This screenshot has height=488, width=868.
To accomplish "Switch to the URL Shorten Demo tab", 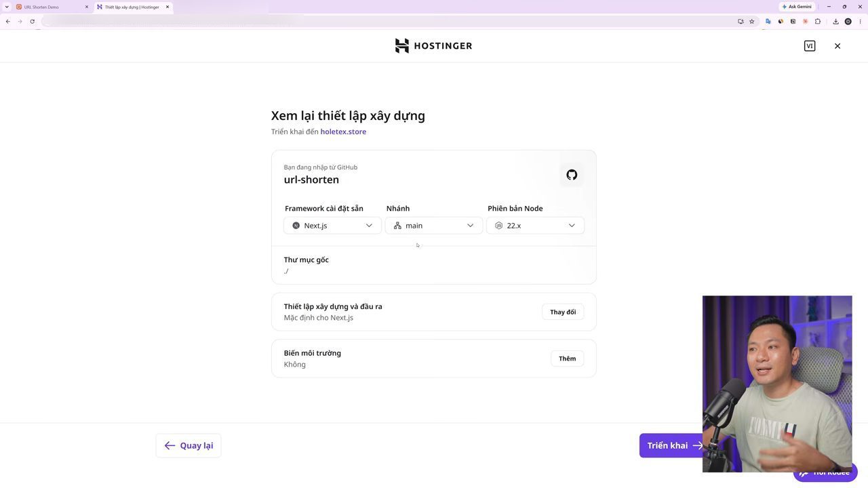I will click(x=53, y=7).
